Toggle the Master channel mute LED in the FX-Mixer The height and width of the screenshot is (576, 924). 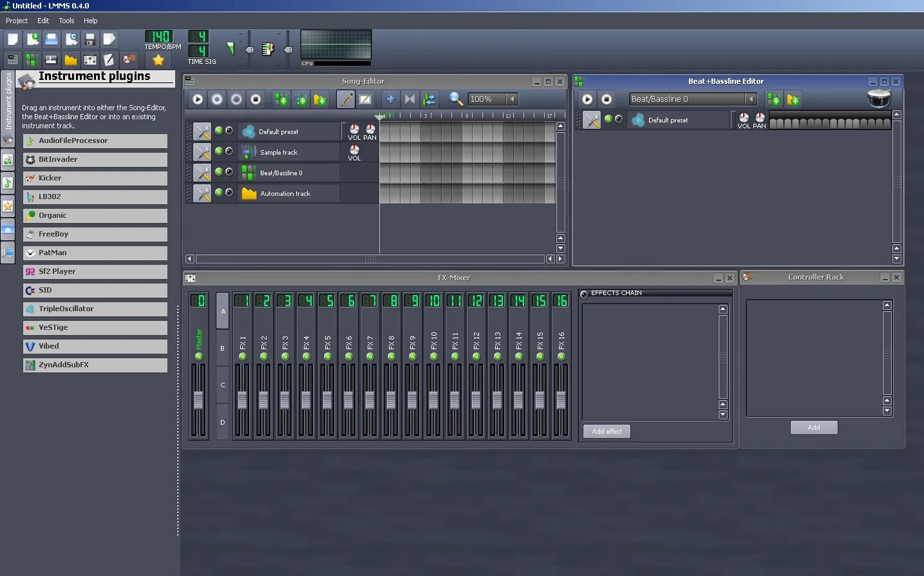[x=199, y=356]
